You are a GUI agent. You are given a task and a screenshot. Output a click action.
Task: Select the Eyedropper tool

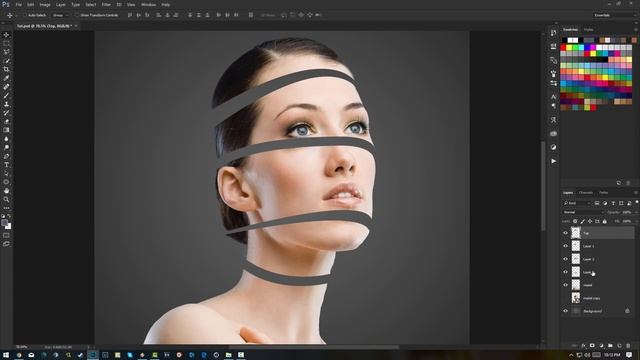(6, 78)
